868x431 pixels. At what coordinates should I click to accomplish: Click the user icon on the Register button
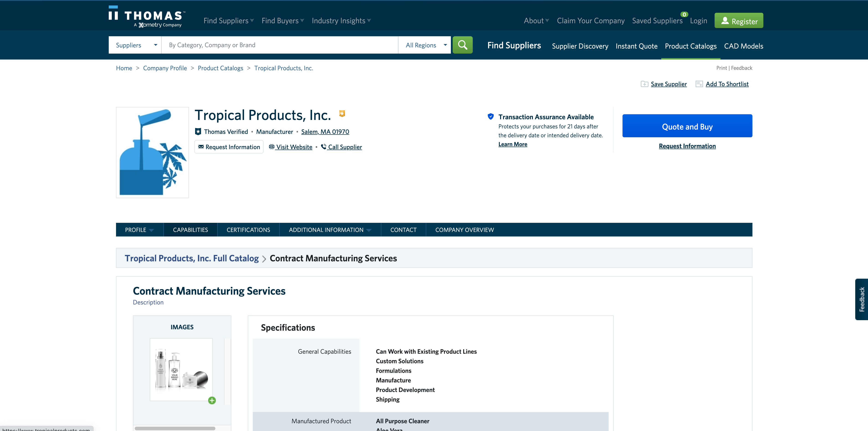725,21
